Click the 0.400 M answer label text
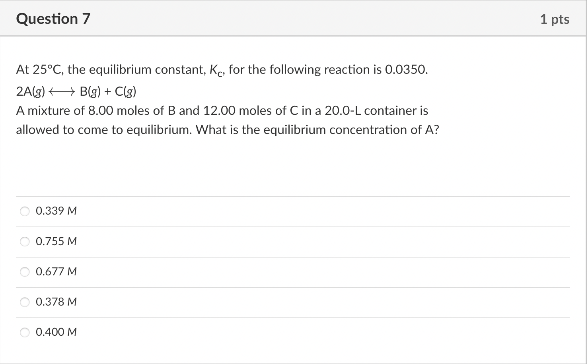 [x=56, y=332]
